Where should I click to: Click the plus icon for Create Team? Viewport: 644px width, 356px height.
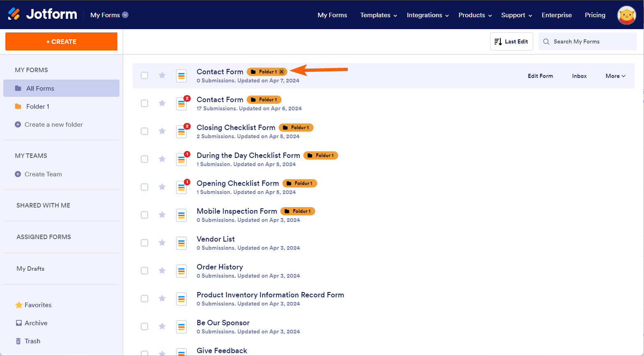[x=18, y=174]
